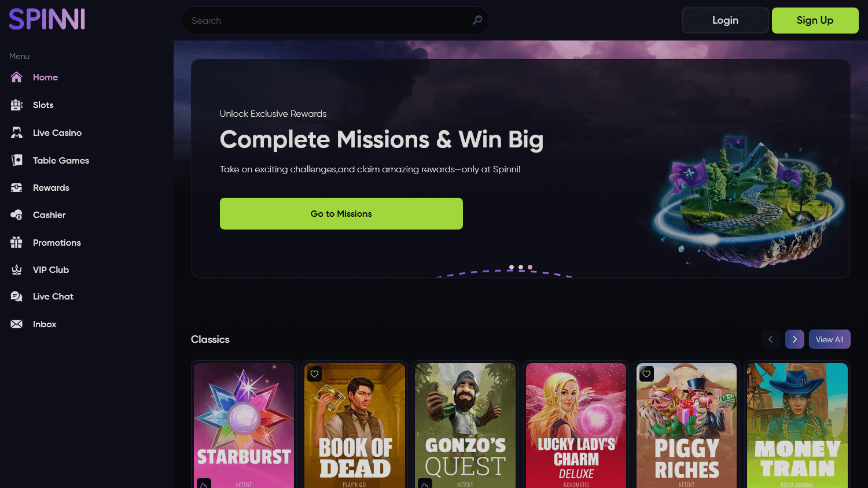Click the Home house icon in sidebar

16,77
